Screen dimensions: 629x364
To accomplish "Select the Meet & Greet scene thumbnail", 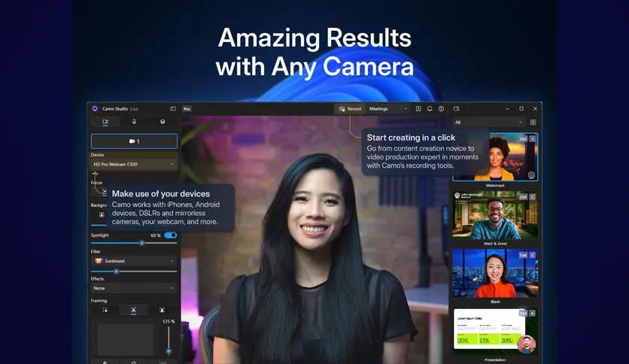I will pyautogui.click(x=495, y=215).
